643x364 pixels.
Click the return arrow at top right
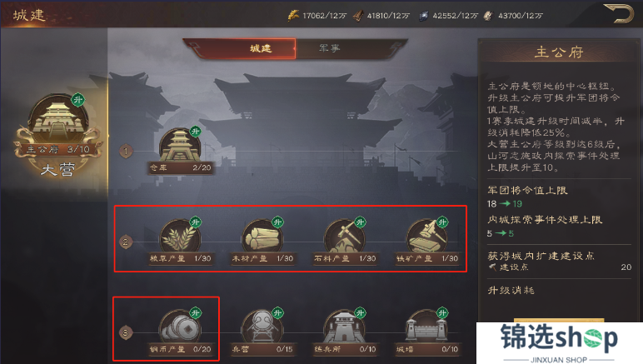click(x=619, y=13)
